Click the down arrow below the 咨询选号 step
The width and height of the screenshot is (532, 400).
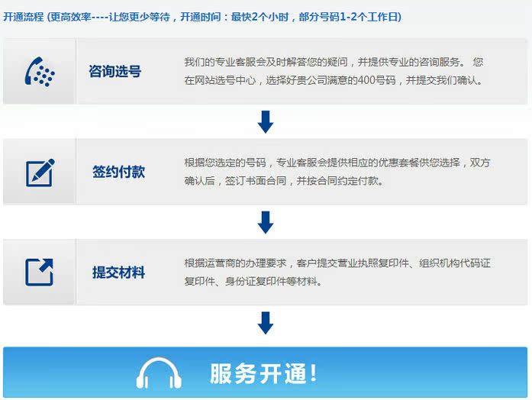pos(265,121)
